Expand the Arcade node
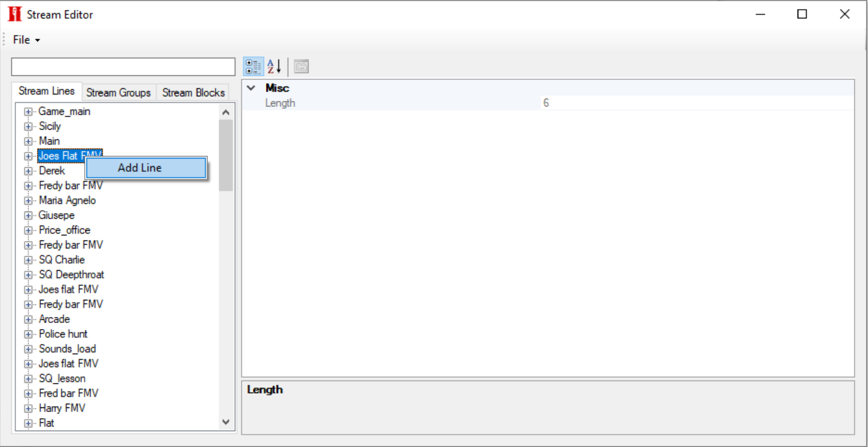868x447 pixels. tap(28, 320)
